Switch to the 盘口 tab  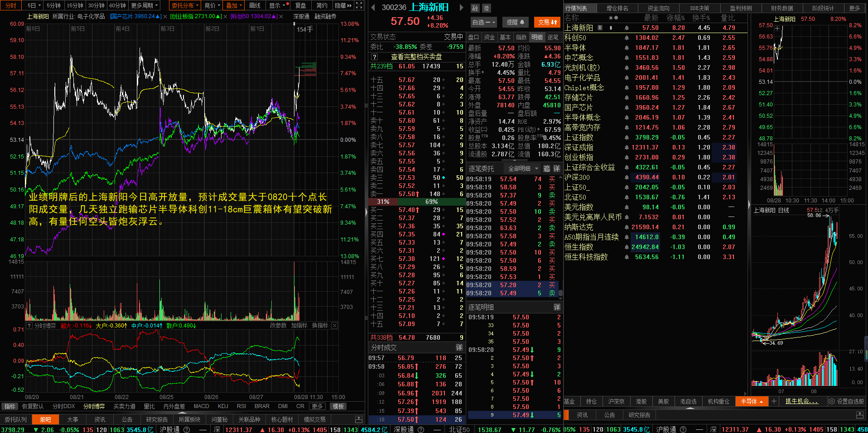[473, 37]
